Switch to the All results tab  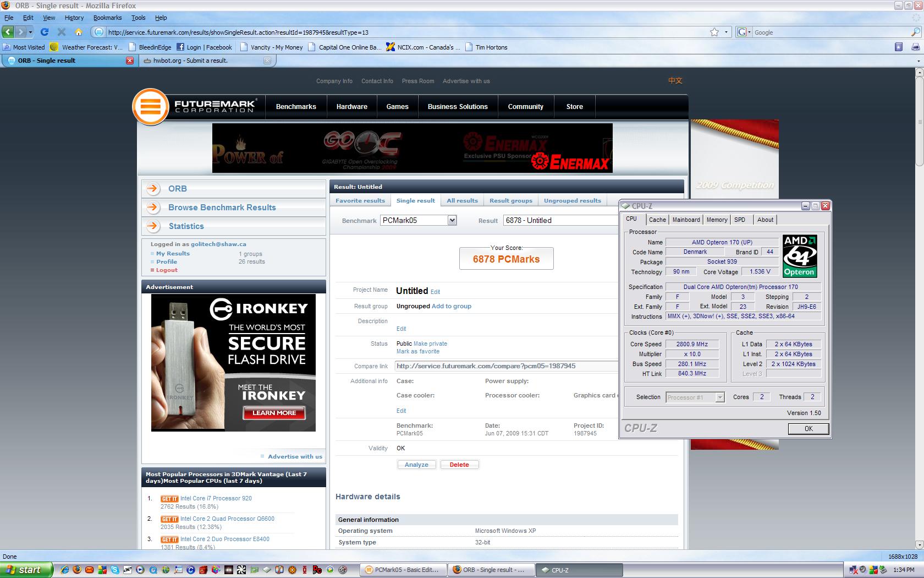(x=462, y=200)
